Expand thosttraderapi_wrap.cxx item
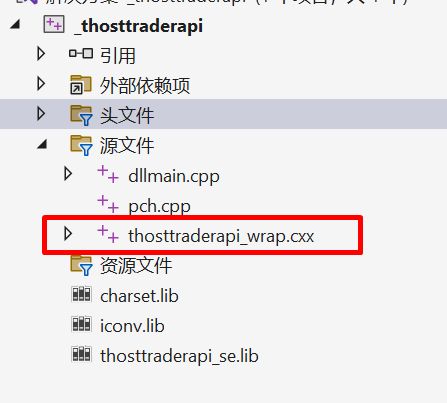The width and height of the screenshot is (447, 403). coord(68,234)
